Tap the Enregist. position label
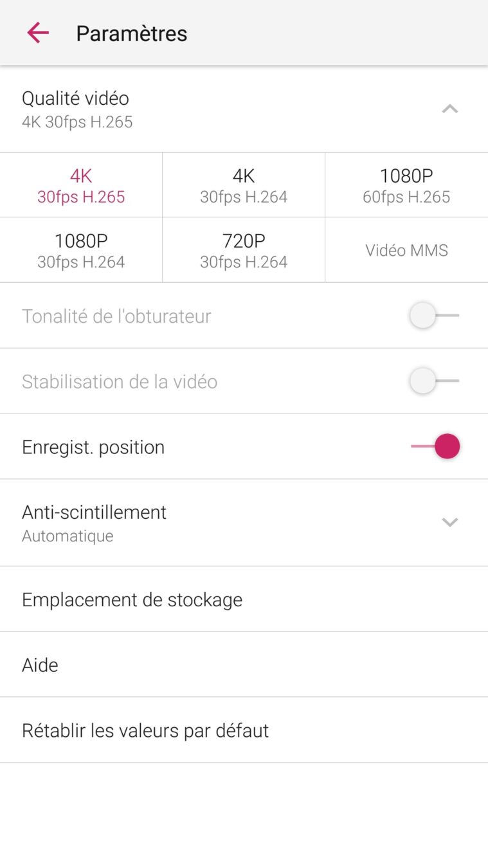This screenshot has width=488, height=868. coord(93,447)
